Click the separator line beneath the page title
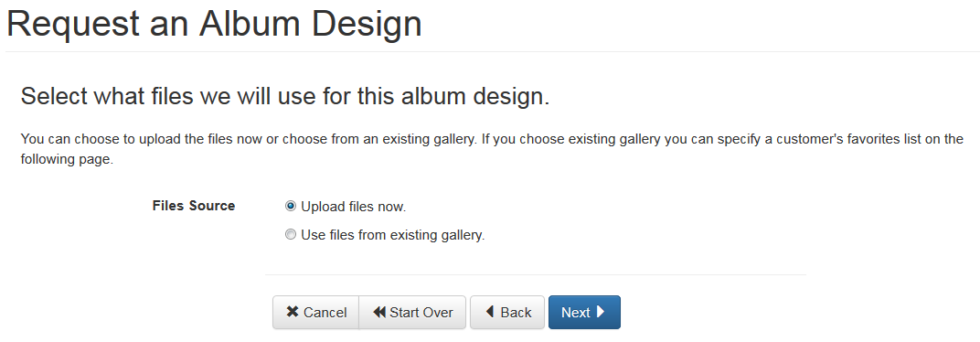 coord(490,51)
